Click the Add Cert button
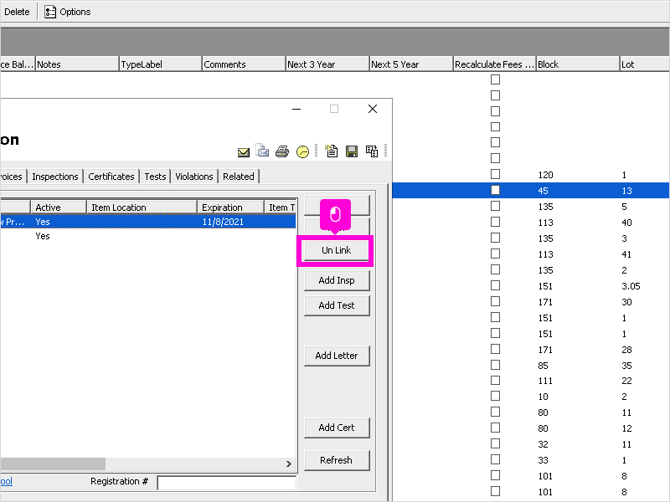 click(x=336, y=428)
